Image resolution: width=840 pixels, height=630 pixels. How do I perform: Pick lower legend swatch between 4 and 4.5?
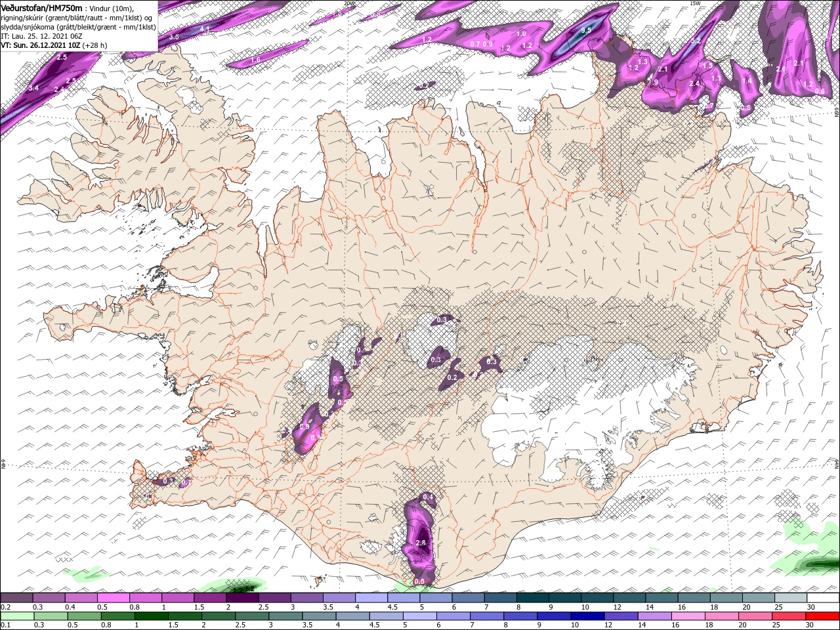[352, 616]
